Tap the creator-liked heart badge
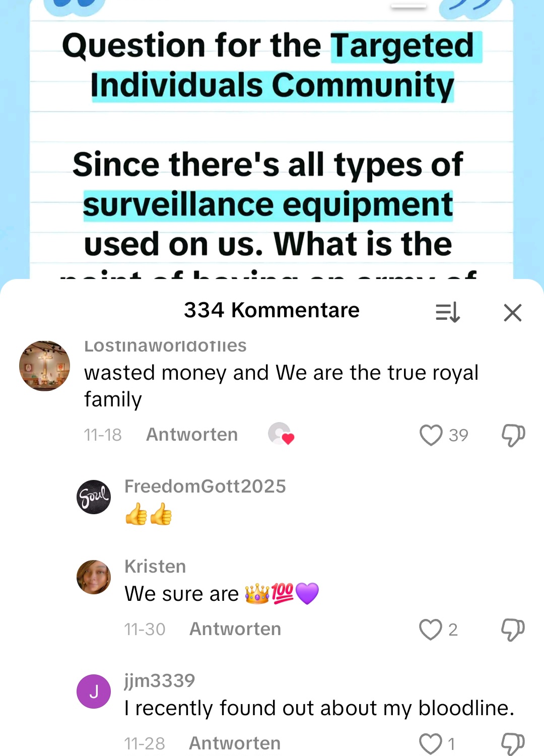Viewport: 544px width, 756px height. pyautogui.click(x=281, y=434)
